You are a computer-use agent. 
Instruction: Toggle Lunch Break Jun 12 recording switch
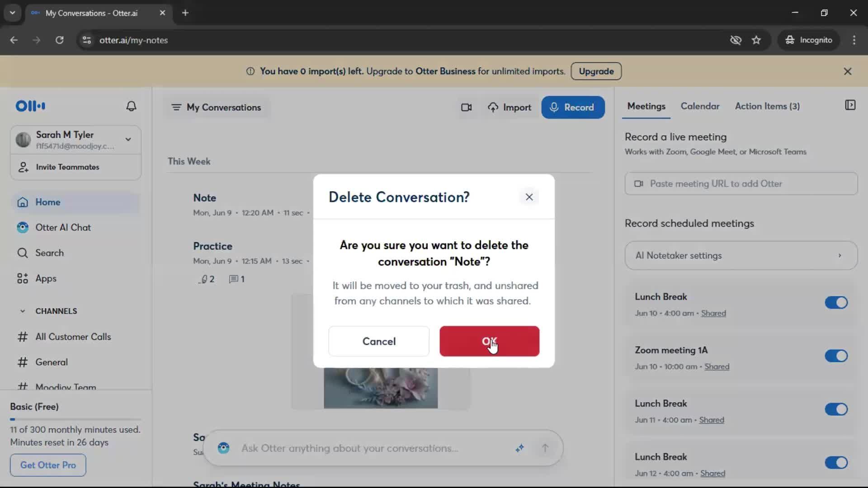(x=836, y=463)
